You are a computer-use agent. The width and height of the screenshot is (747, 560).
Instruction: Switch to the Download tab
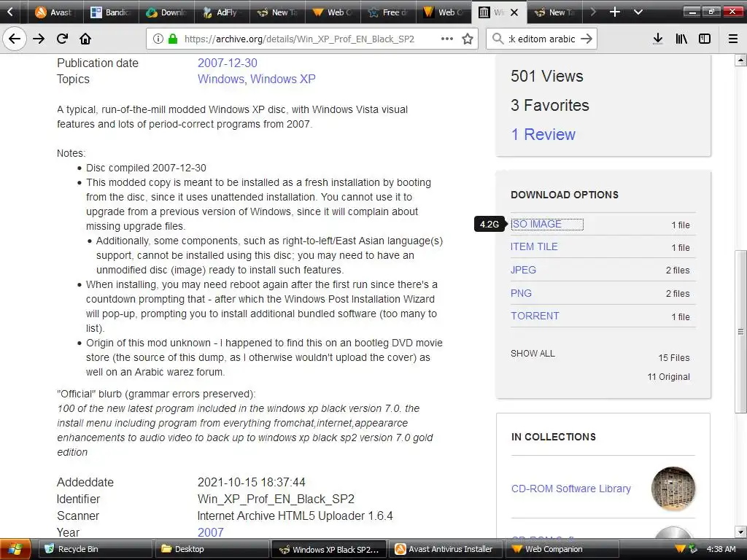click(x=166, y=12)
